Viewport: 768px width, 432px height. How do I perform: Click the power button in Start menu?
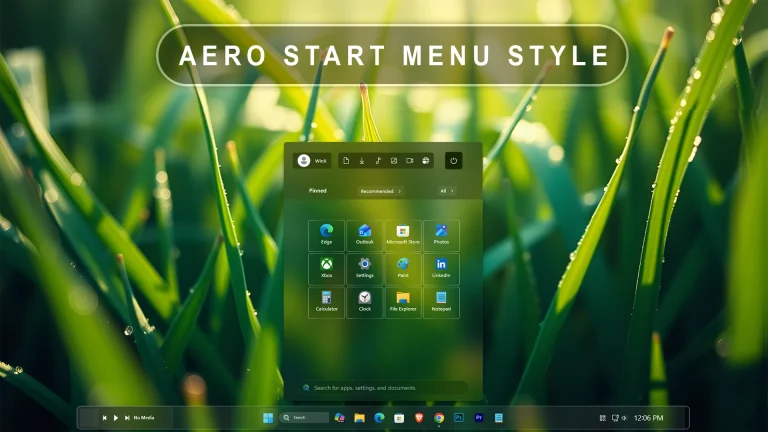coord(454,161)
